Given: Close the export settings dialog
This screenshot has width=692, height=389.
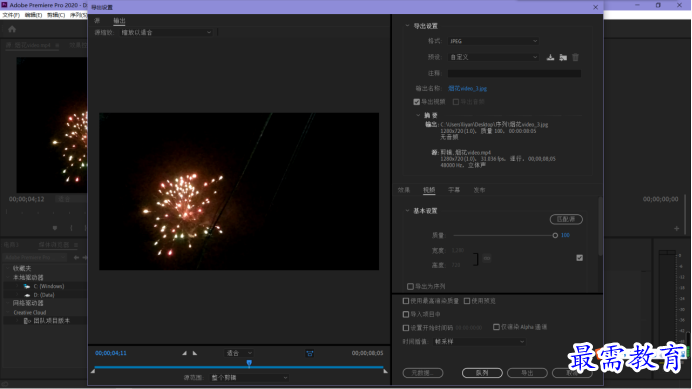Looking at the screenshot, I should click(595, 8).
